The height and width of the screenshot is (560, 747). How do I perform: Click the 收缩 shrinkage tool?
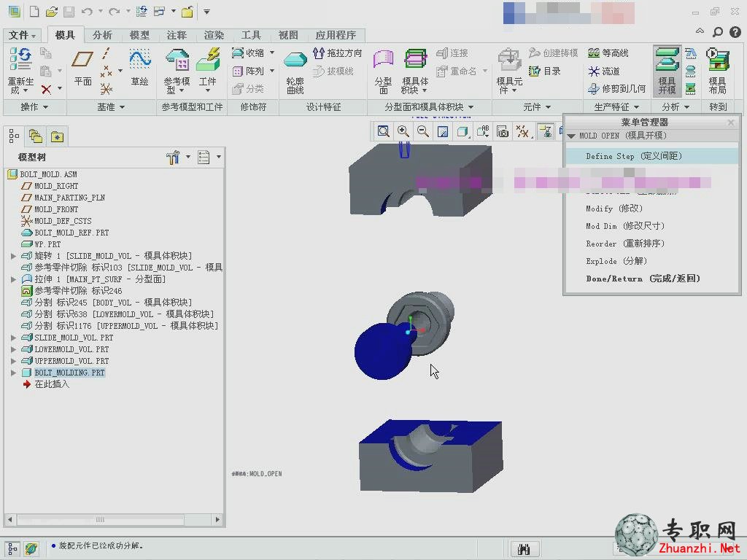[x=248, y=52]
